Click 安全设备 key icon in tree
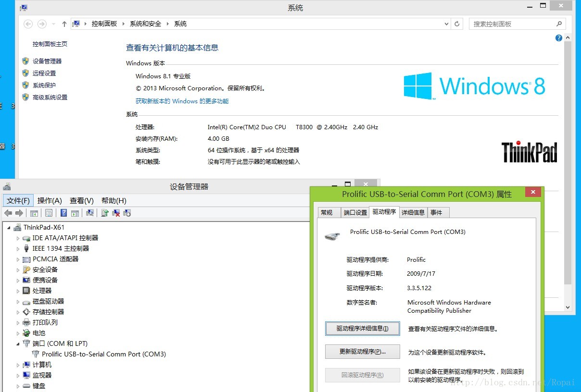The image size is (581, 392). point(26,269)
